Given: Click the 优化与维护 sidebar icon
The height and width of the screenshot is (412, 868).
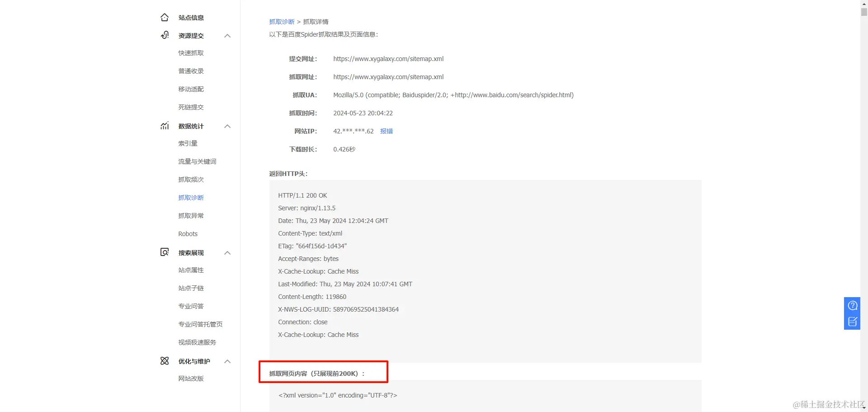Looking at the screenshot, I should [x=165, y=361].
